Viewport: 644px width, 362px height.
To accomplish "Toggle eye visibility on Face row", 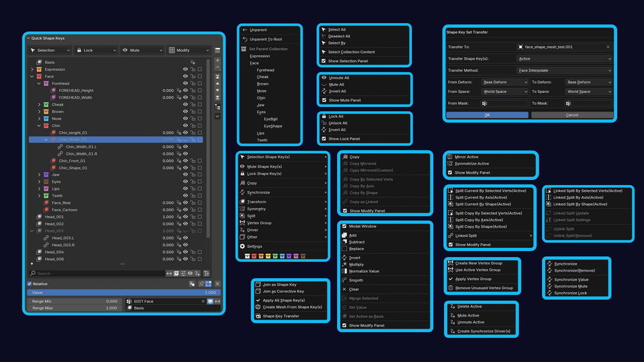I will click(185, 76).
